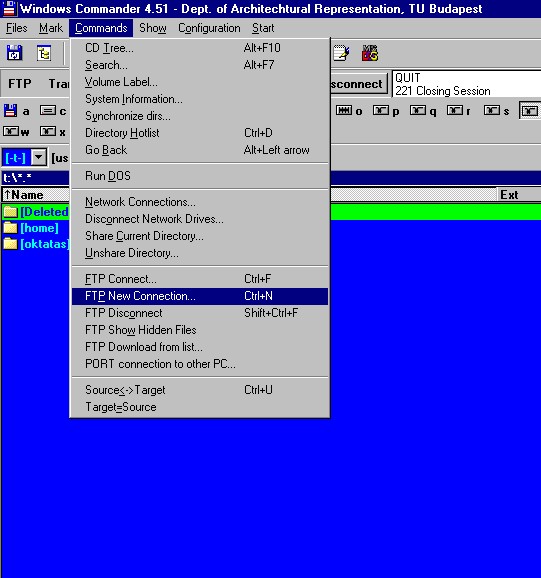Choose Go Back entry
Screen dimensions: 541x578
pyautogui.click(x=200, y=150)
